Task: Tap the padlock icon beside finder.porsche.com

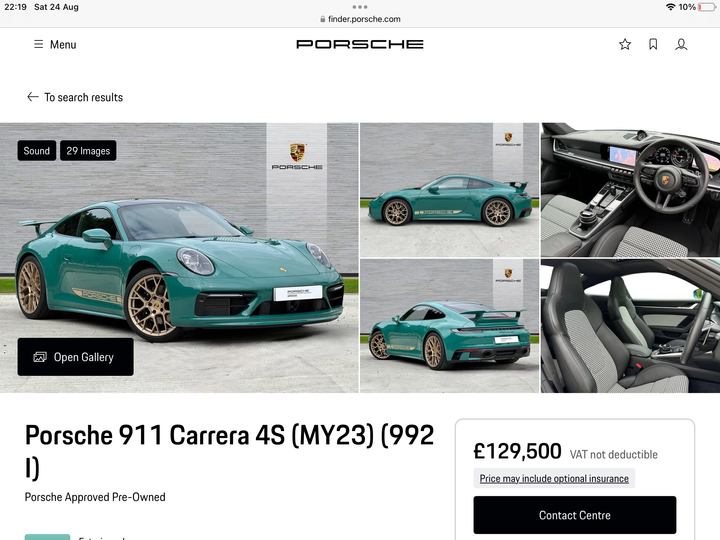Action: click(x=323, y=19)
